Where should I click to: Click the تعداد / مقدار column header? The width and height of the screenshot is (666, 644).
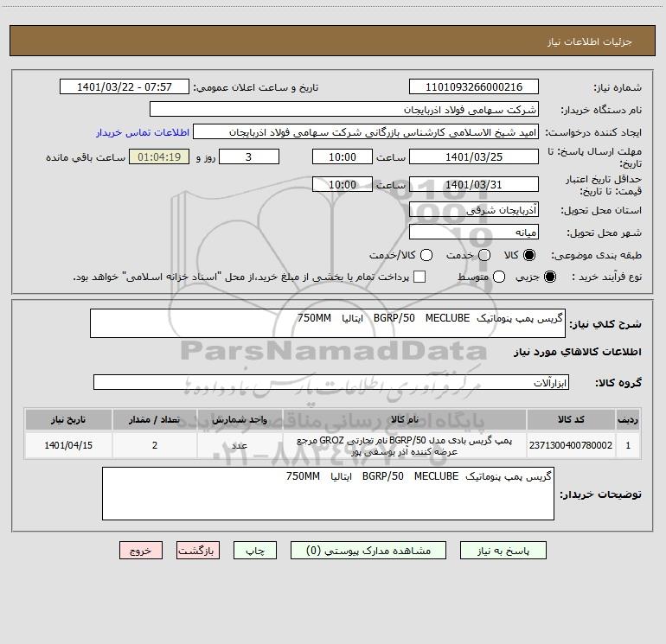[154, 420]
